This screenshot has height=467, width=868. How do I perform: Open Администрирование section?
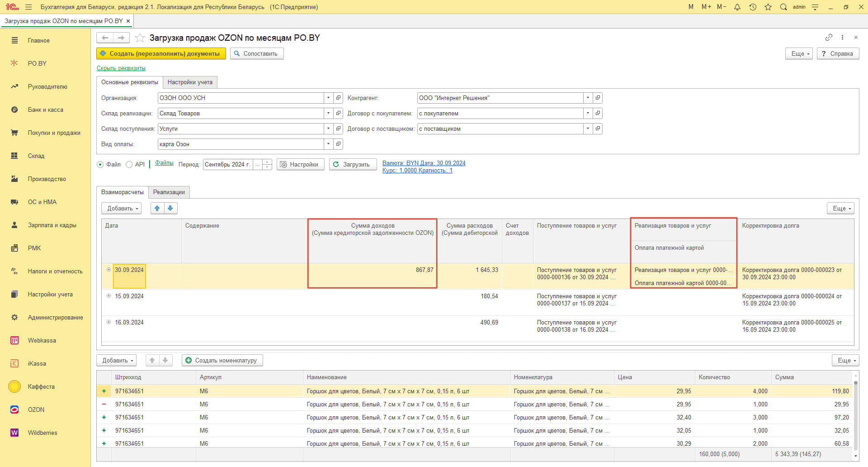tap(55, 317)
